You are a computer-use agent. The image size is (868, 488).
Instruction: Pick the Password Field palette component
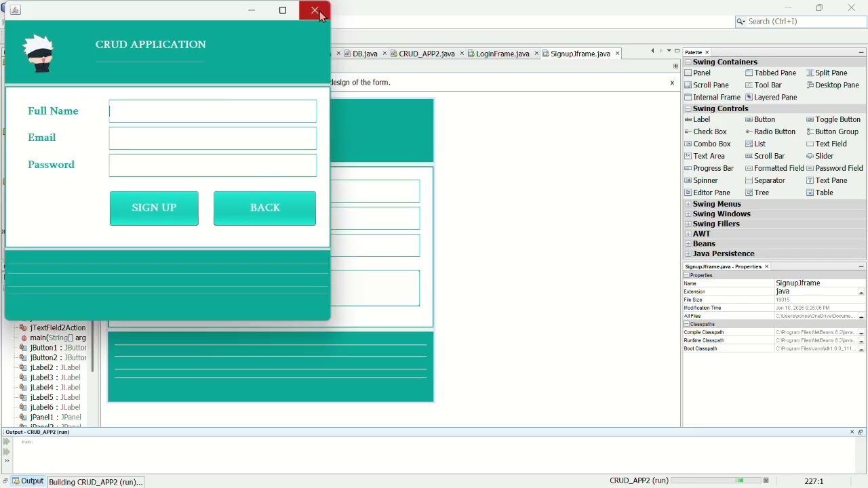pyautogui.click(x=835, y=169)
